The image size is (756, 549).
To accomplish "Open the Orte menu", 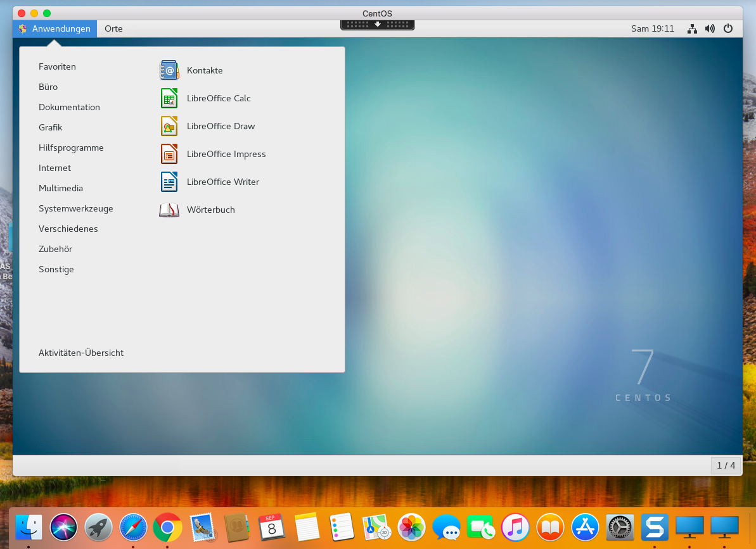I will (x=113, y=28).
